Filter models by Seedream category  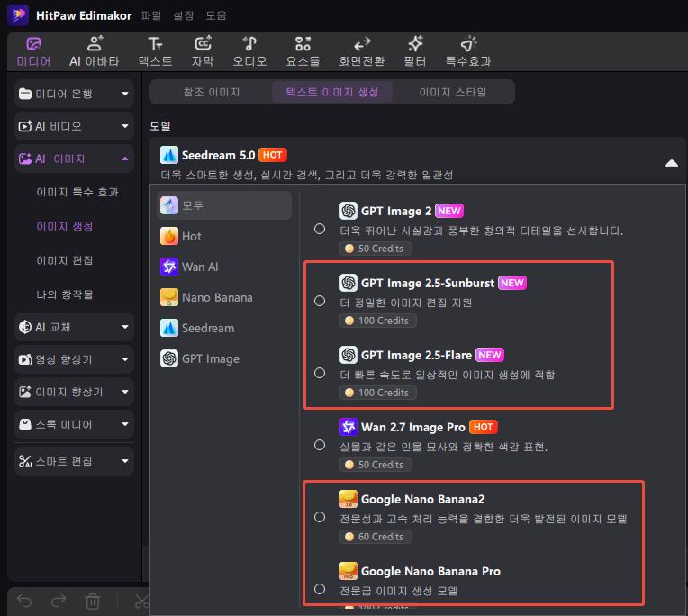[224, 328]
